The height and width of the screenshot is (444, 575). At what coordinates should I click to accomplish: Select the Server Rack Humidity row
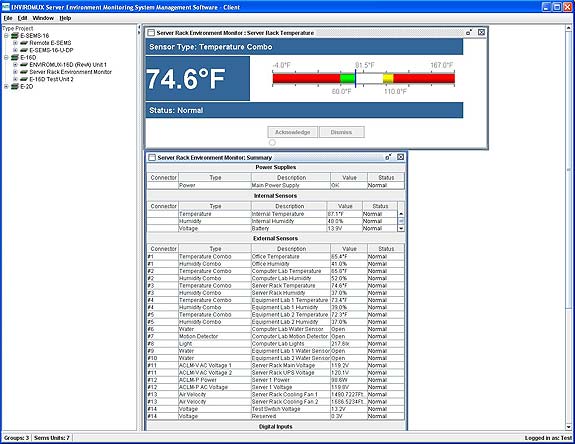click(276, 293)
